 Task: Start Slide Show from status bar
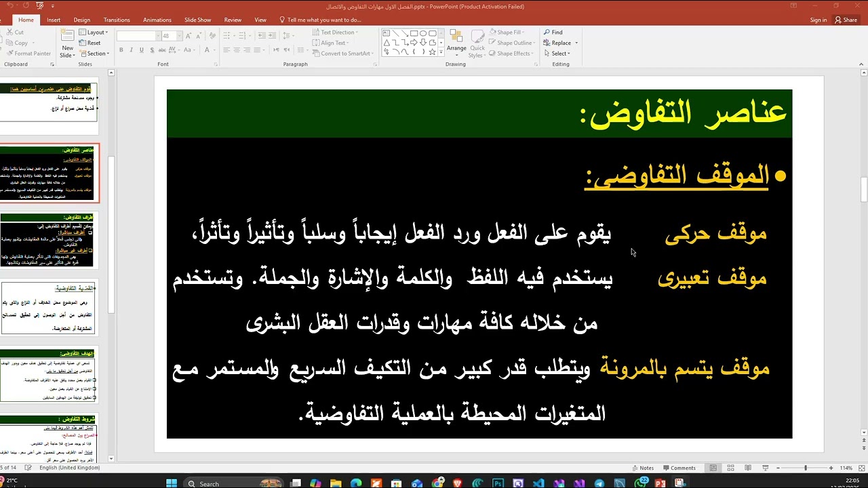coord(765,468)
